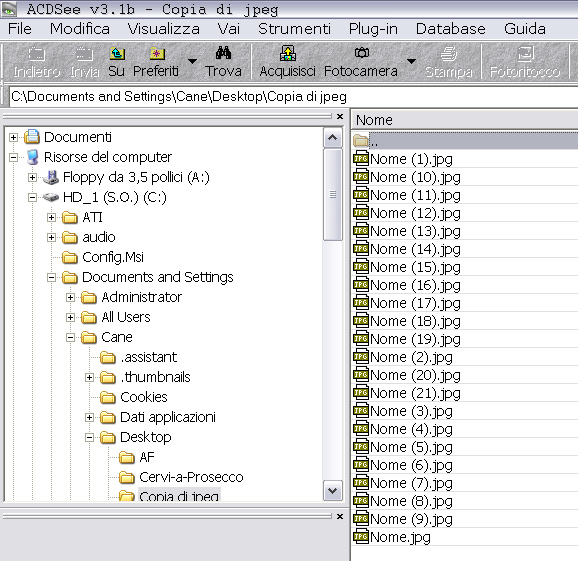Open the File menu
578x561 pixels.
(x=20, y=29)
